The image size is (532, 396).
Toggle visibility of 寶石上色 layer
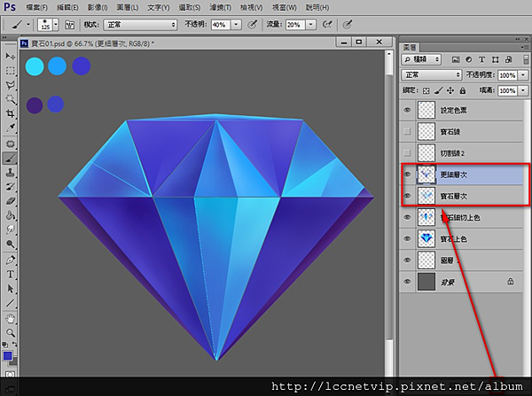click(408, 239)
